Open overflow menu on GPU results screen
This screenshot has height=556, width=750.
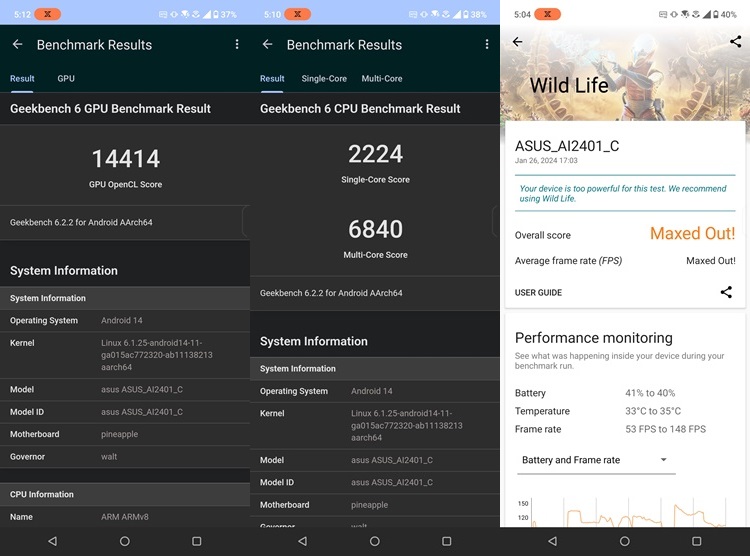pyautogui.click(x=237, y=44)
